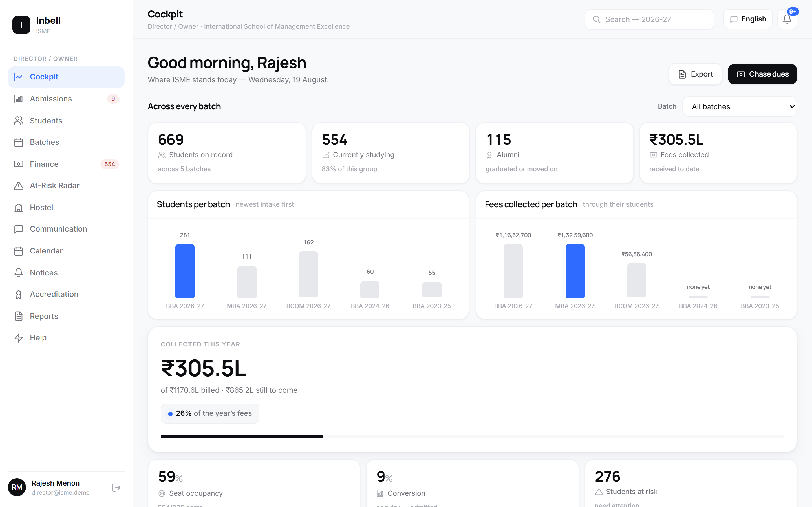Viewport: 812px width, 507px height.
Task: Click the Inbell logo icon
Action: pyautogui.click(x=21, y=25)
